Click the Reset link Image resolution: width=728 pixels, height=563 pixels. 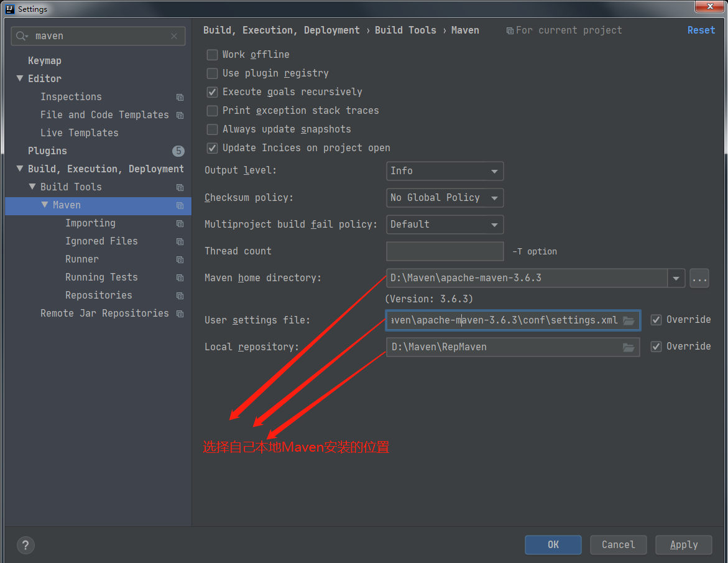click(701, 30)
